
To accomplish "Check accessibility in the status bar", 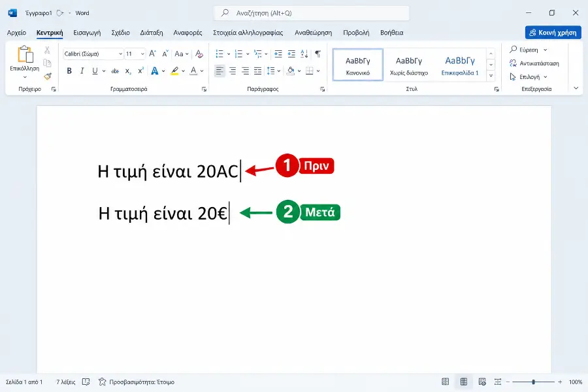I will point(137,382).
